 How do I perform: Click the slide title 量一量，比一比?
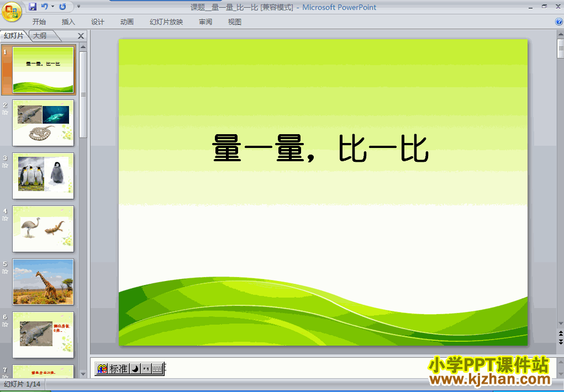[x=320, y=148]
